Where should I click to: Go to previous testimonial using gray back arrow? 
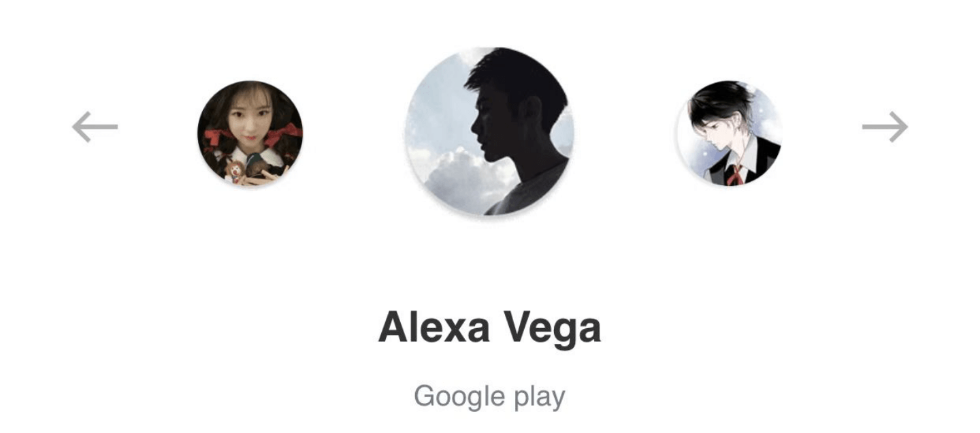tap(95, 127)
